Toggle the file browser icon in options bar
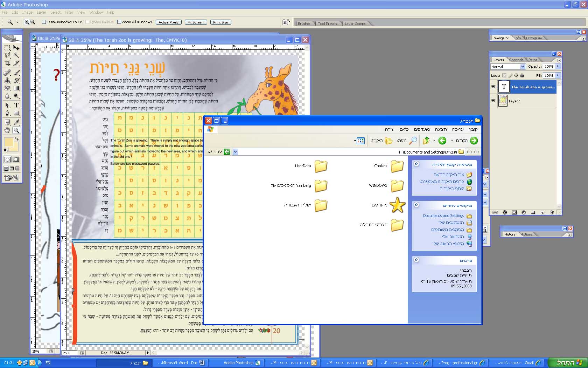 [286, 22]
